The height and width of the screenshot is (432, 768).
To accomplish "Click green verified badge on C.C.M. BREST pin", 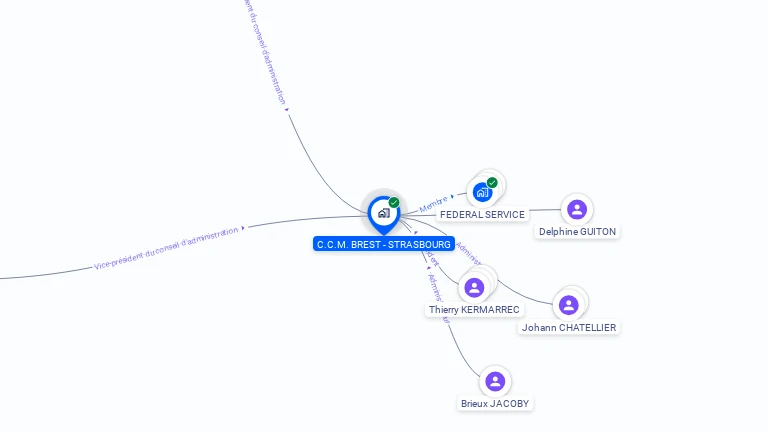I will pyautogui.click(x=394, y=202).
